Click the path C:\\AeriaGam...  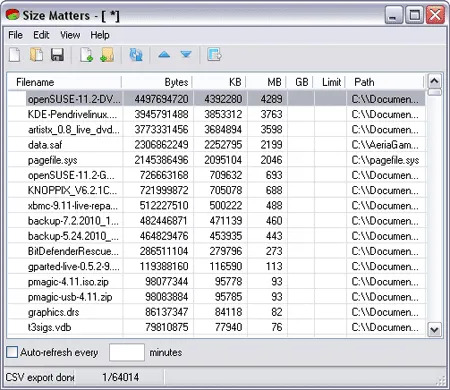[x=385, y=145]
